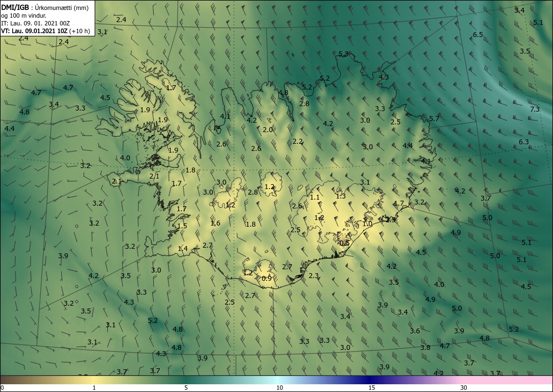The image size is (553, 392).
Task: Click the 1.0 value on the map
Action: [x=367, y=224]
